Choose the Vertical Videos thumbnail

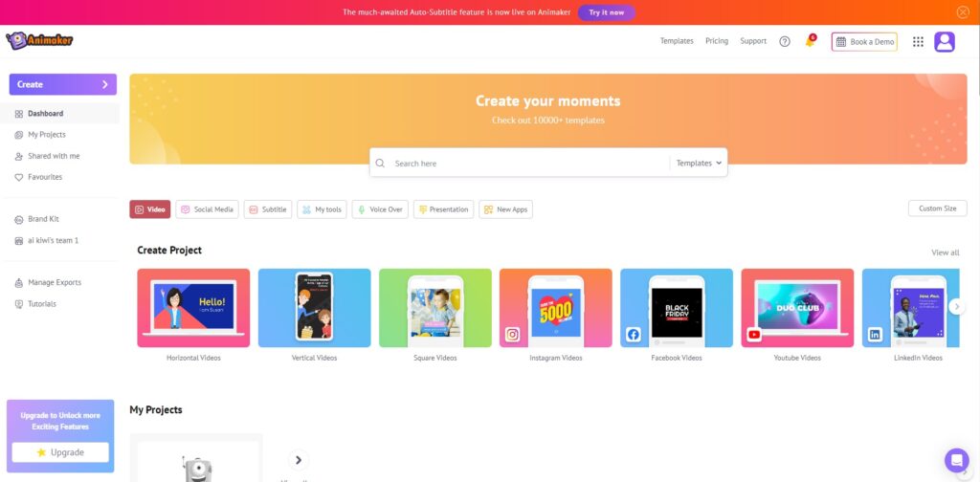[x=314, y=308]
